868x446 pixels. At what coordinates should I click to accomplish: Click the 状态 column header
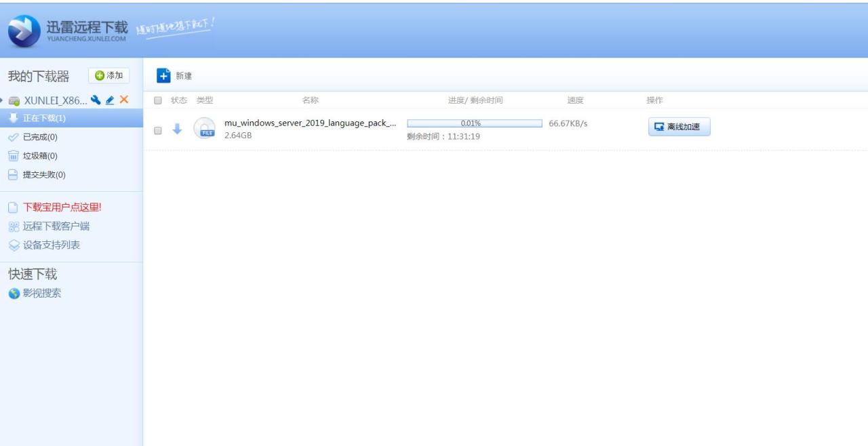178,100
